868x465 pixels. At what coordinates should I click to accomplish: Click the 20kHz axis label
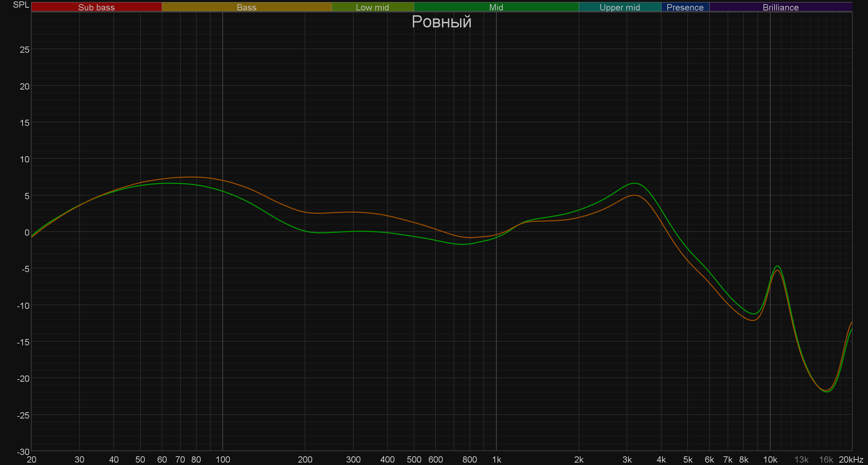pos(851,459)
